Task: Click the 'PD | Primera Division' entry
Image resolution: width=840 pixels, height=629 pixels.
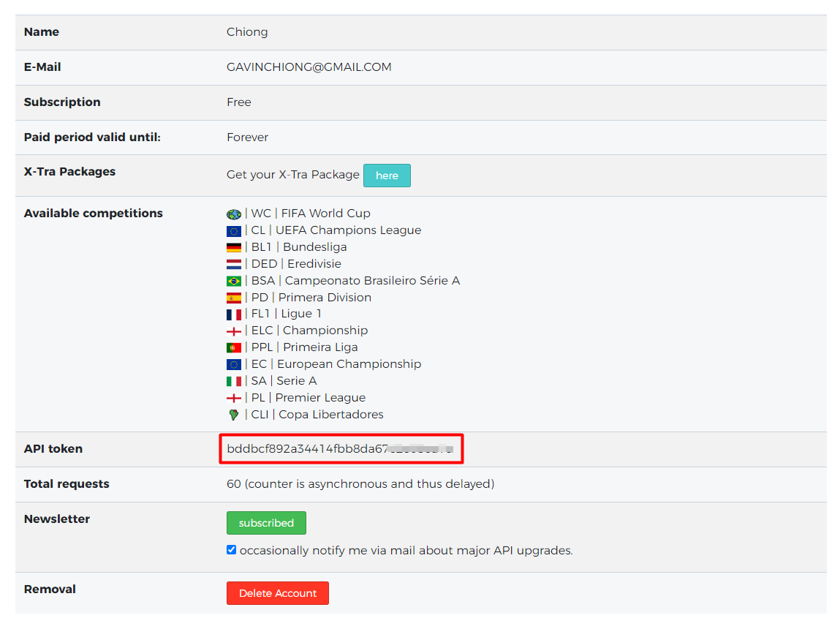Action: (311, 298)
